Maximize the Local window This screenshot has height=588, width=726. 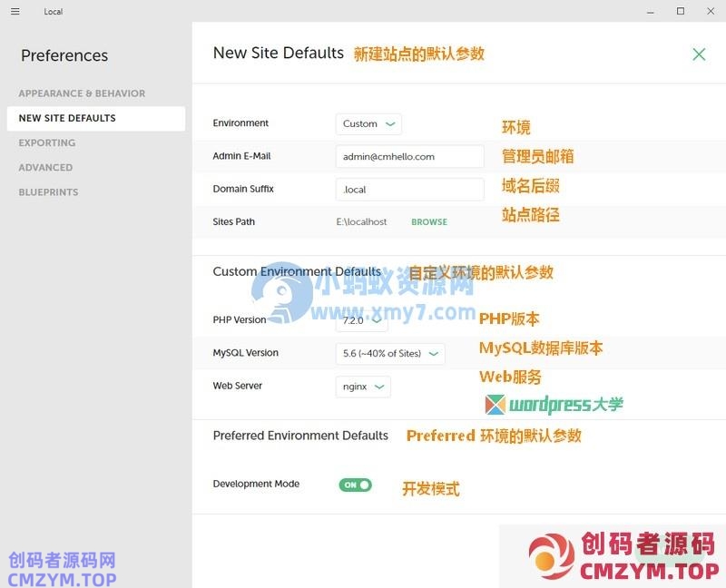[x=681, y=12]
